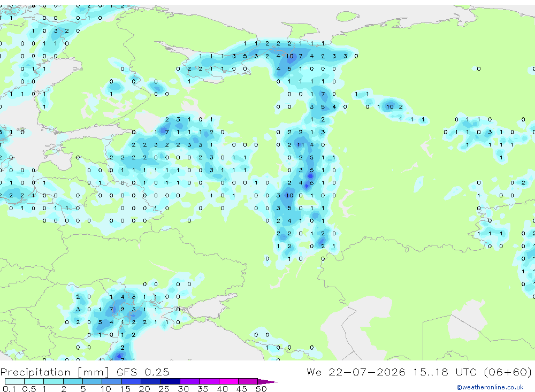Select the 0.1–0.5 mm legend color swatch

click(14, 381)
